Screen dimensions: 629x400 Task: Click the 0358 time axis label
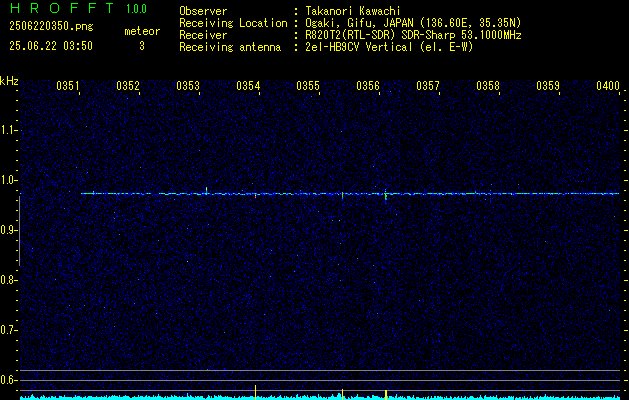488,86
